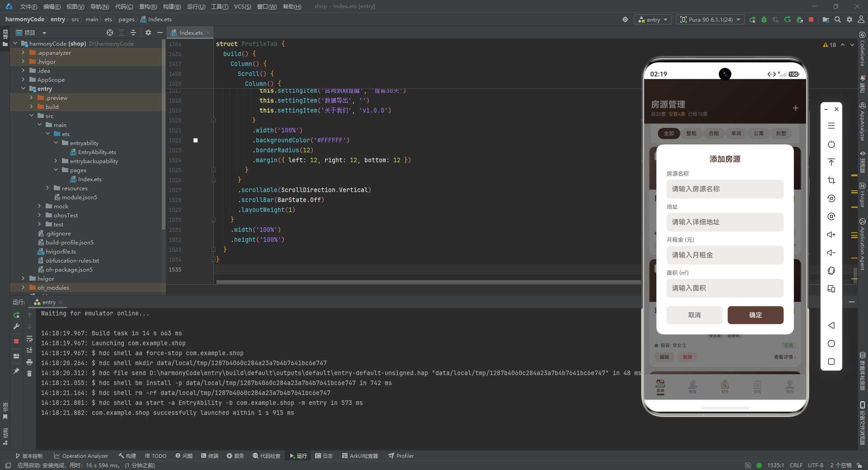Select 合租 filter chip in emulator
868x470 pixels.
pos(714,133)
